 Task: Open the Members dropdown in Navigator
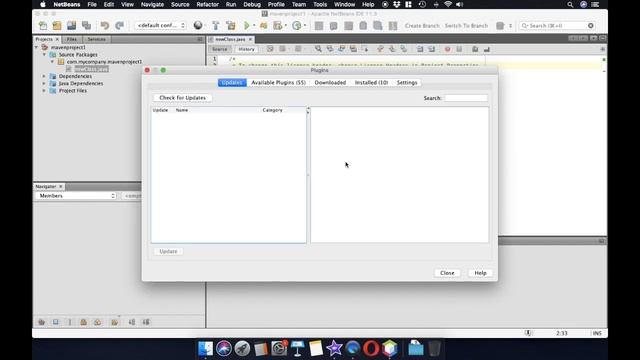coord(76,196)
